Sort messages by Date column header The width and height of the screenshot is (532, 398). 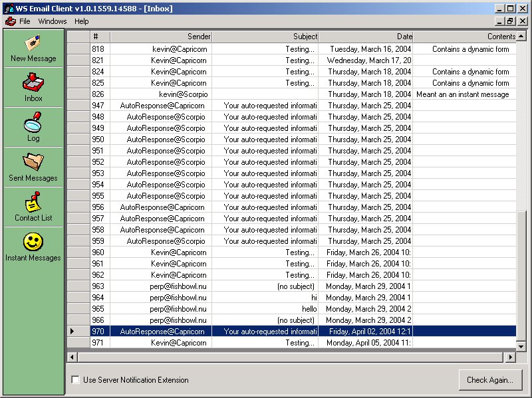(365, 37)
